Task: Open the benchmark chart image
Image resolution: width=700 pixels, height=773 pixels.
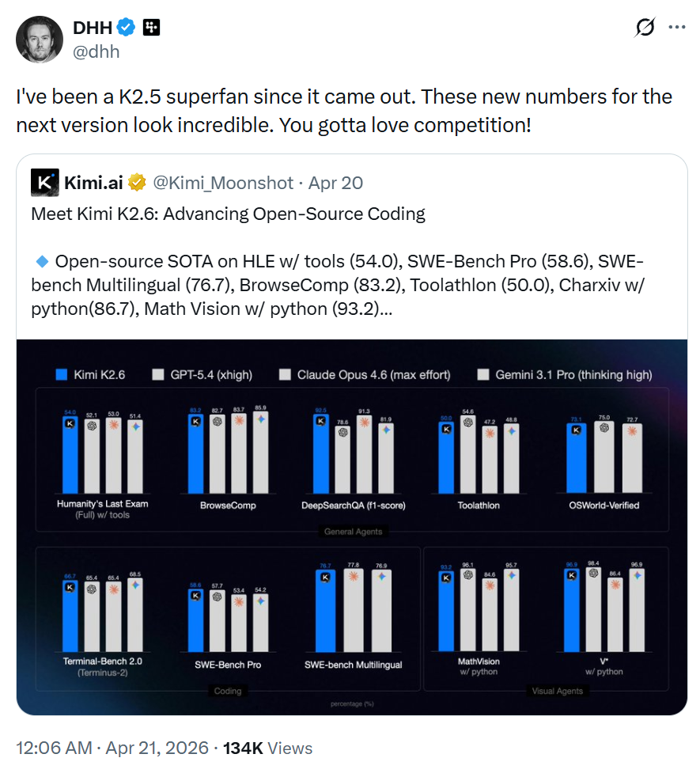Action: pyautogui.click(x=351, y=526)
